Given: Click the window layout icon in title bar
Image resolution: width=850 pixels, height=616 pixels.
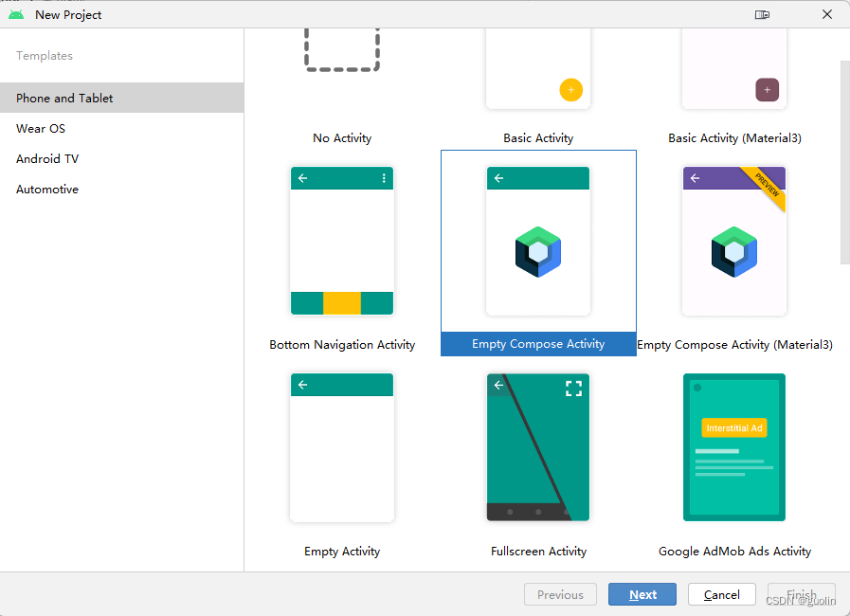Looking at the screenshot, I should (x=762, y=14).
